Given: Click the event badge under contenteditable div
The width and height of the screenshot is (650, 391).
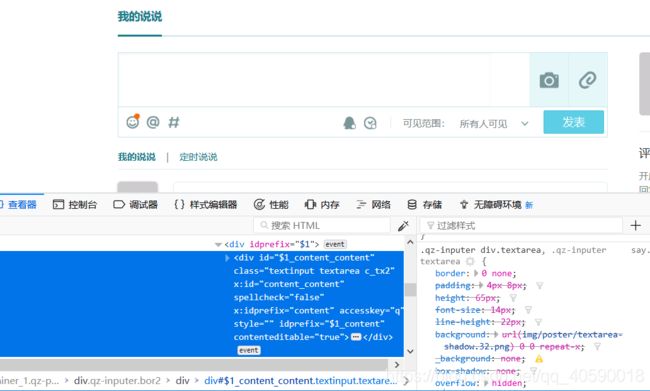Looking at the screenshot, I should [249, 350].
